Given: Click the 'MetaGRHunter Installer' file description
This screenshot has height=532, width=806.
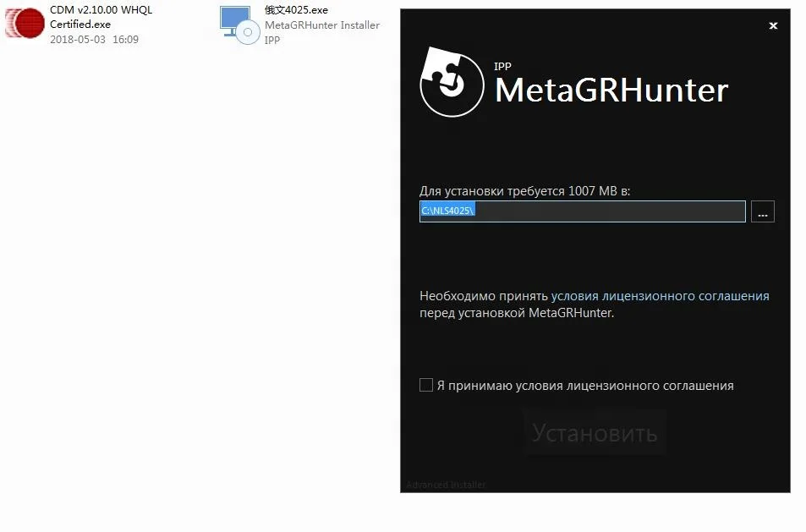Looking at the screenshot, I should click(322, 25).
